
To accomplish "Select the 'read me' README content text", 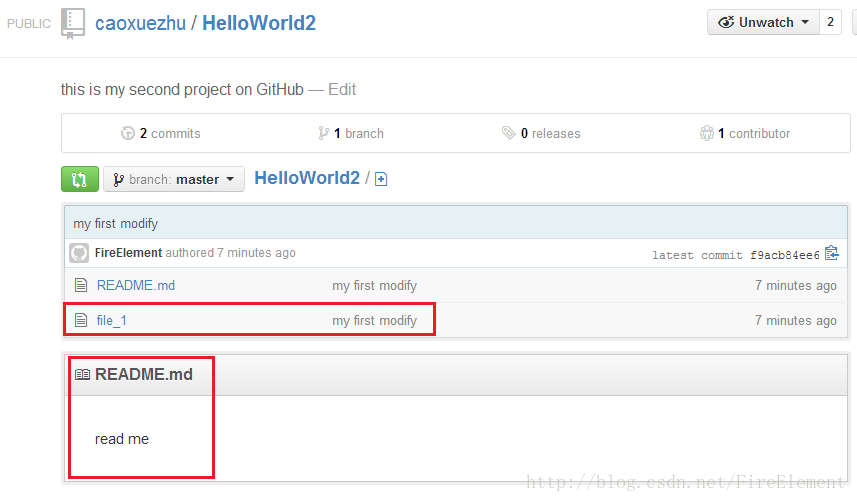I will tap(122, 439).
